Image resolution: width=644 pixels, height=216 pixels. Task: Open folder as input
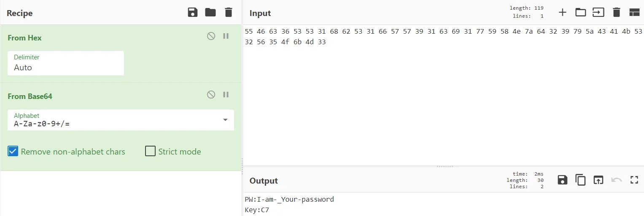tap(581, 13)
